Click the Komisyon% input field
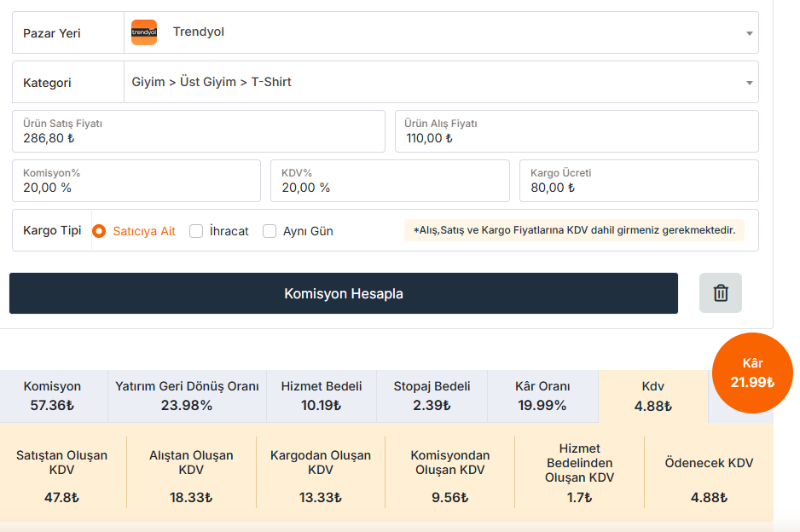This screenshot has width=800, height=532. point(136,181)
